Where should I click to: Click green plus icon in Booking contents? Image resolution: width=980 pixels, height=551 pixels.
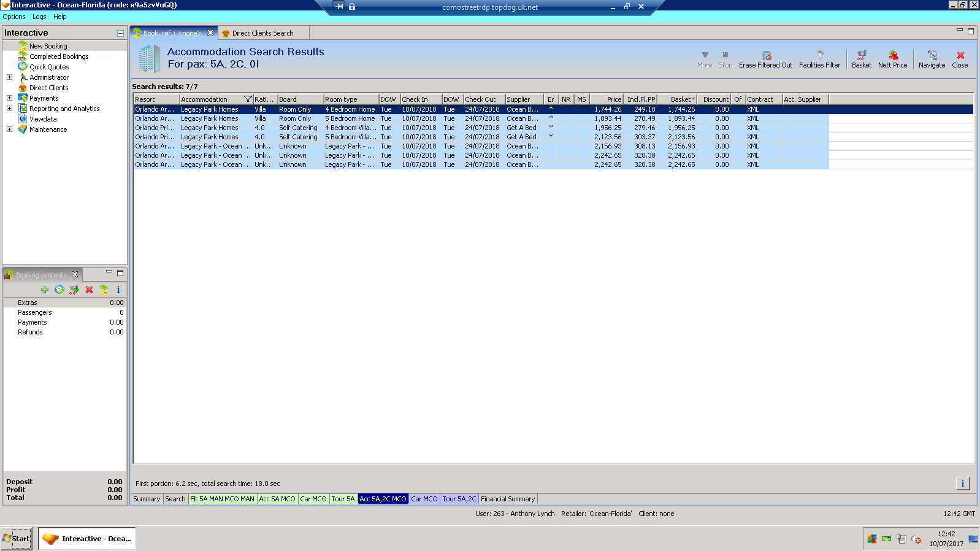[x=45, y=290]
